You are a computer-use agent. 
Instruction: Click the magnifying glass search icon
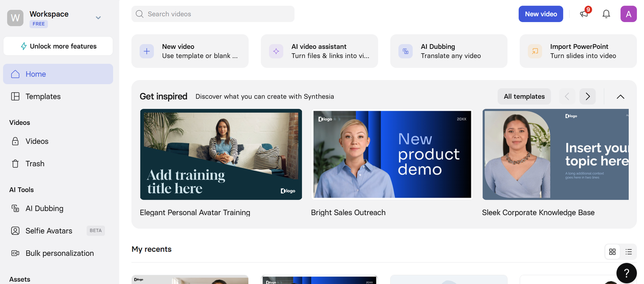140,14
